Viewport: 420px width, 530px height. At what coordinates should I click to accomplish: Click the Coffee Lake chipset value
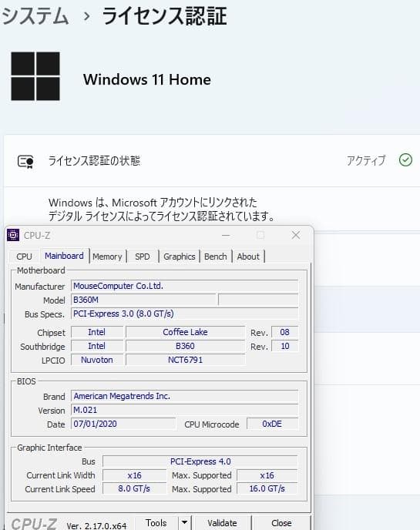(185, 332)
